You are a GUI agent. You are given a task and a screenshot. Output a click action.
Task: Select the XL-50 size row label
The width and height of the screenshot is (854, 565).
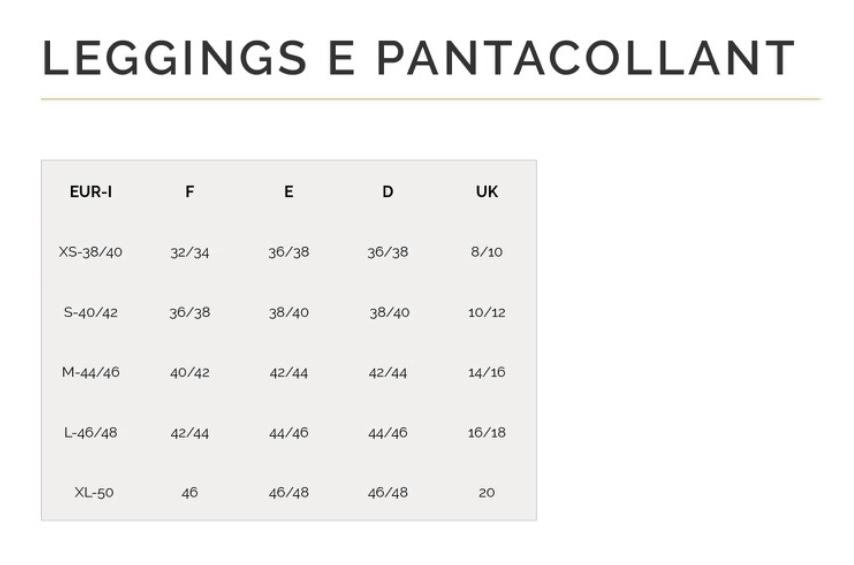point(93,493)
